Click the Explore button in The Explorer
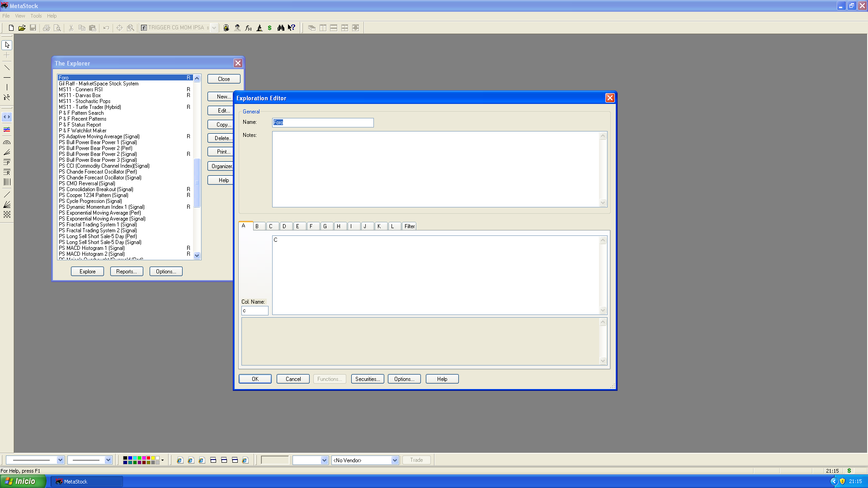 click(x=87, y=271)
